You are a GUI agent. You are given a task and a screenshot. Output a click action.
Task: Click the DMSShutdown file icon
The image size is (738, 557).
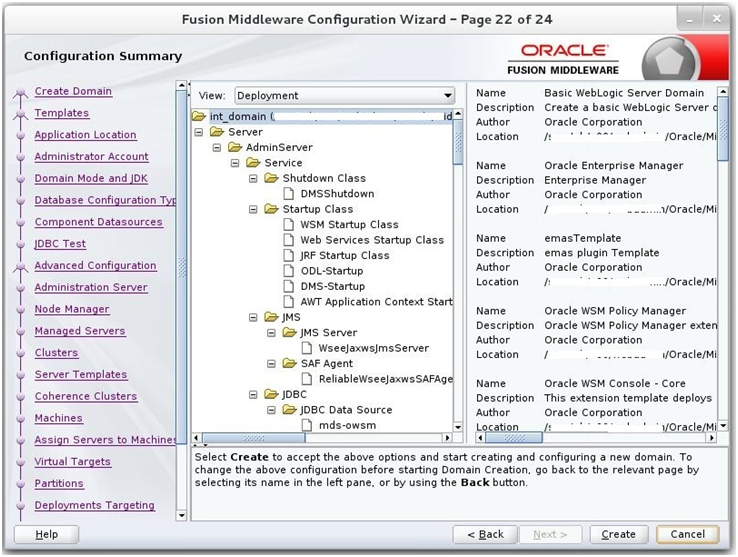tap(289, 194)
